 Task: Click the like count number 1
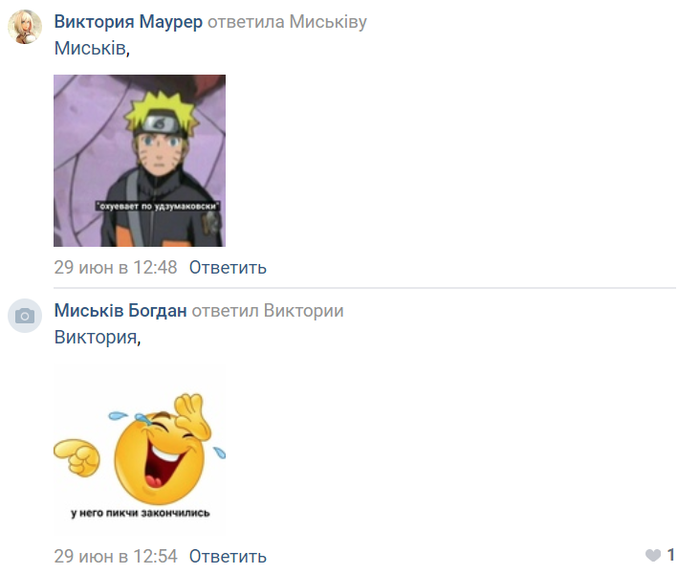(671, 555)
